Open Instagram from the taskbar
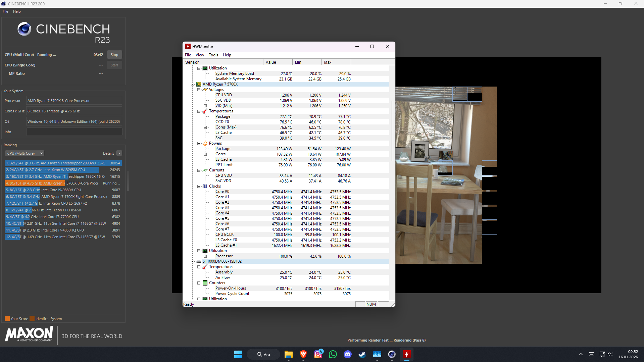Screen dimensions: 644x362 click(x=318, y=354)
